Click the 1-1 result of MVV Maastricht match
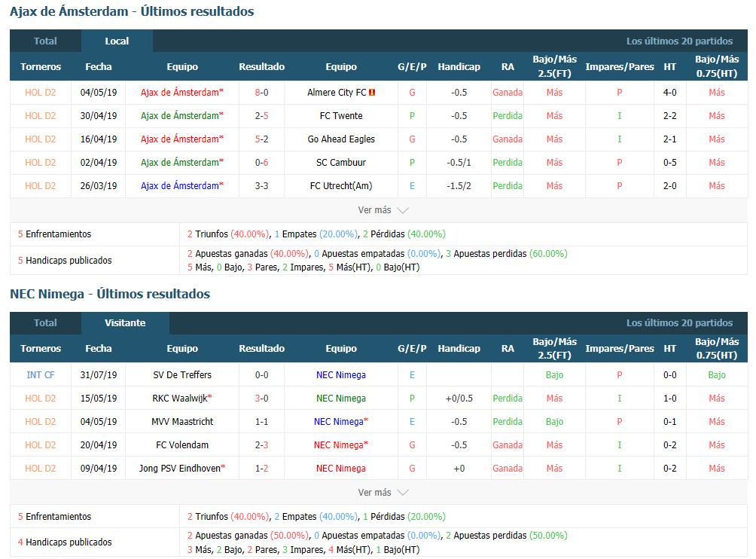The height and width of the screenshot is (559, 756). pyautogui.click(x=262, y=422)
